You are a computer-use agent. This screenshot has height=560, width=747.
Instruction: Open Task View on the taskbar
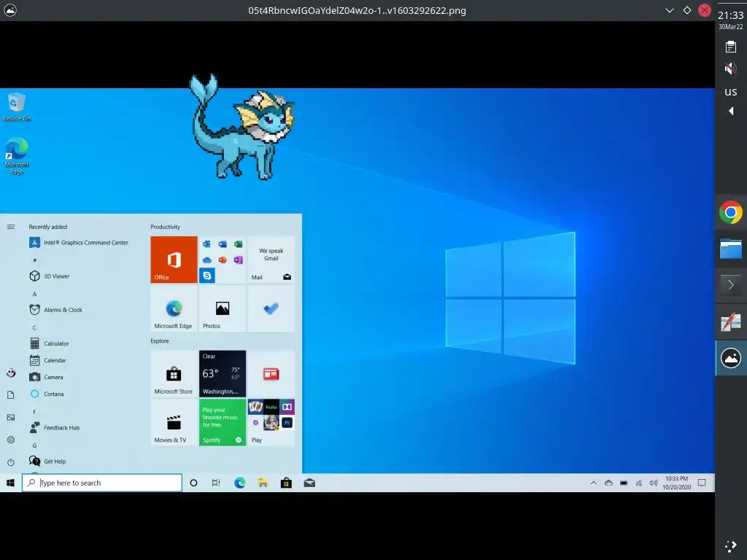click(x=216, y=483)
